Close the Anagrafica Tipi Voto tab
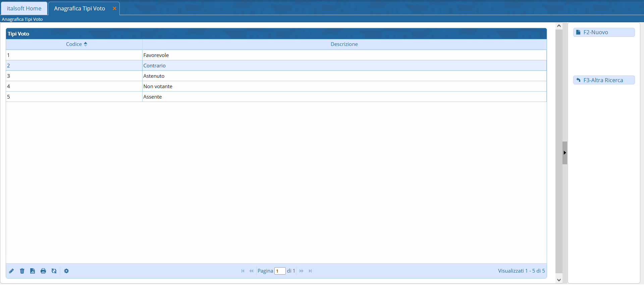The image size is (644, 285). click(x=114, y=8)
